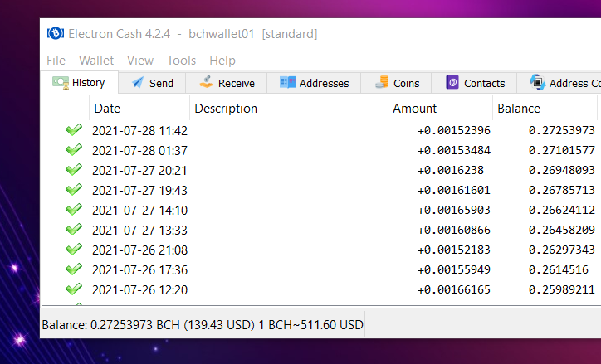Click the balance value 0.25989211

[562, 289]
